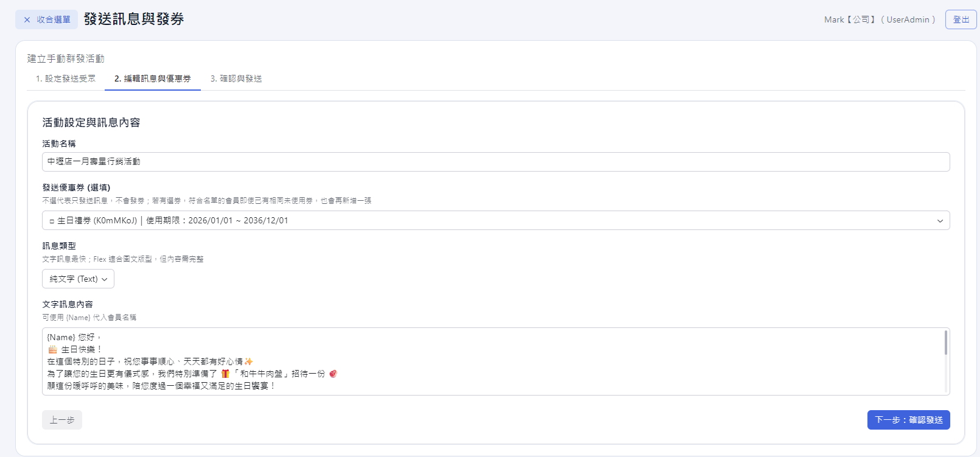Click the message textarea scrollbar
This screenshot has width=980, height=457.
[x=945, y=343]
